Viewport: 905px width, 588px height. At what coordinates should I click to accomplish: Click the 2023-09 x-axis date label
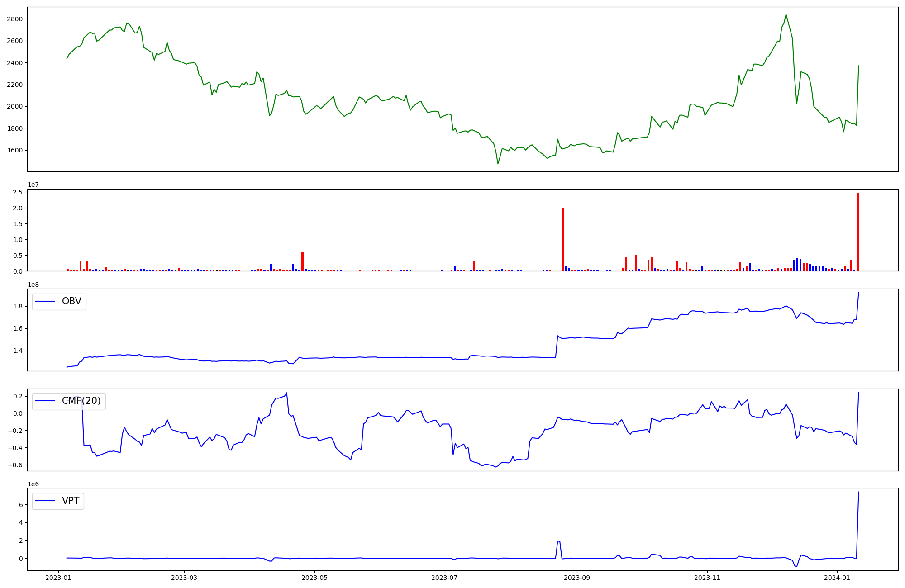(577, 578)
